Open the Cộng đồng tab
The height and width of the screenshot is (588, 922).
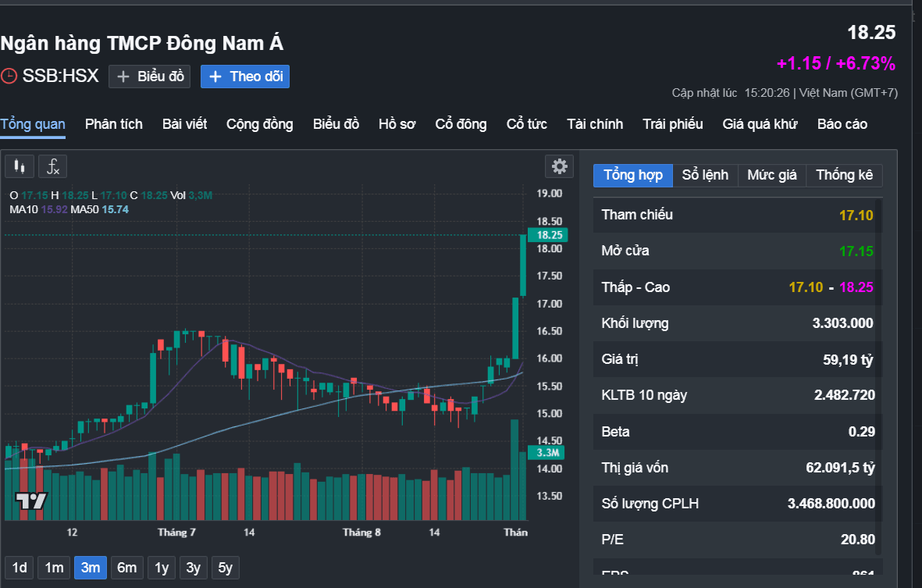tap(259, 124)
